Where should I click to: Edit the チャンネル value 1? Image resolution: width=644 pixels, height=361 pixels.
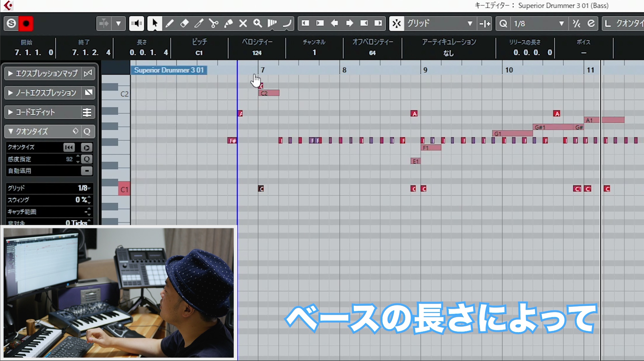pyautogui.click(x=314, y=53)
